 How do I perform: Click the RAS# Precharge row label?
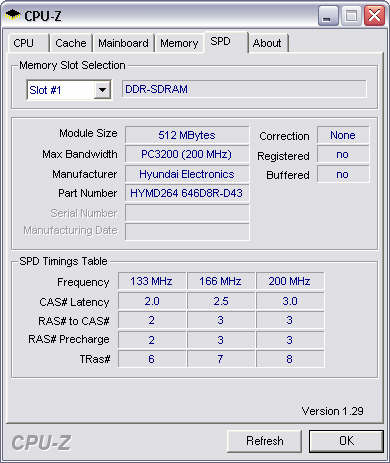pyautogui.click(x=69, y=339)
